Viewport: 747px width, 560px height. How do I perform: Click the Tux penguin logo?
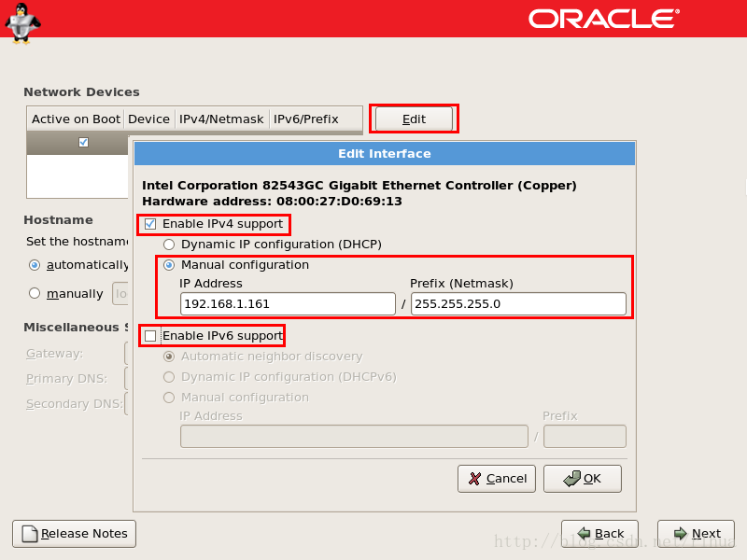(22, 23)
